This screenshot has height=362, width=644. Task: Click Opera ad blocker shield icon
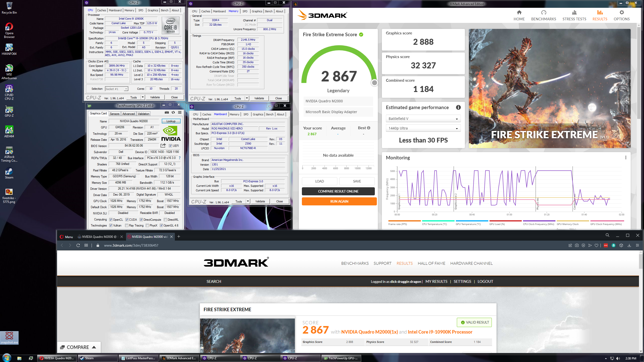pyautogui.click(x=583, y=245)
